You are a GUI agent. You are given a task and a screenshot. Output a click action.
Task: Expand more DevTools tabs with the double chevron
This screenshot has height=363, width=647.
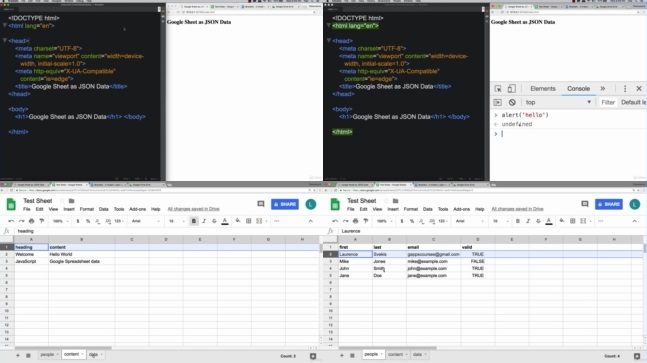[602, 89]
